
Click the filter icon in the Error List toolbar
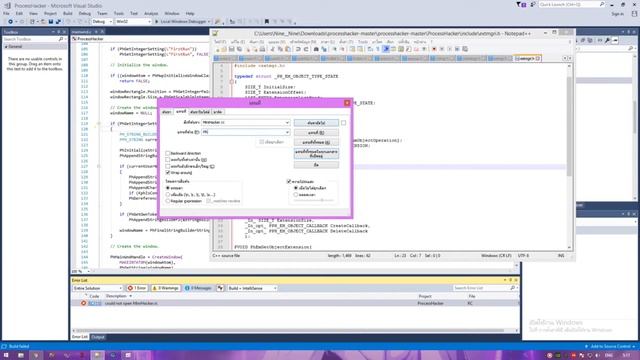pyautogui.click(x=220, y=288)
